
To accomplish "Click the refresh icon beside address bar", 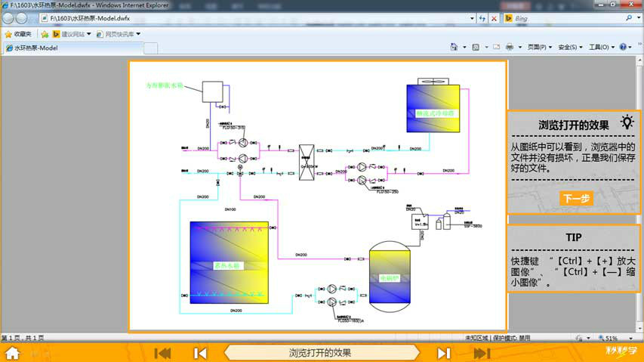I will click(481, 18).
